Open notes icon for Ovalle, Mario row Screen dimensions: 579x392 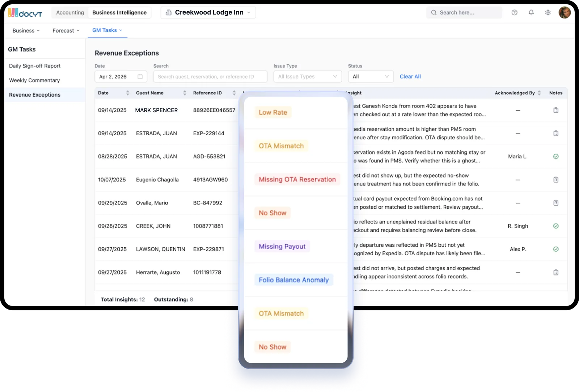(556, 203)
